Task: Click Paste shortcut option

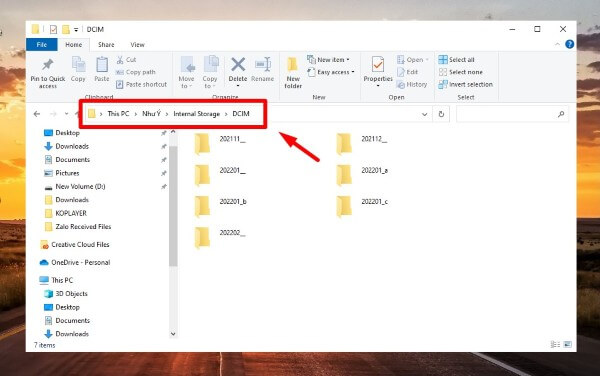Action: point(142,84)
